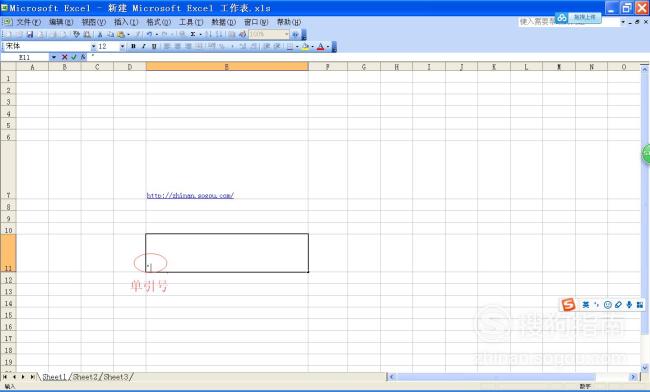
Task: Toggle Italic formatting
Action: click(143, 46)
